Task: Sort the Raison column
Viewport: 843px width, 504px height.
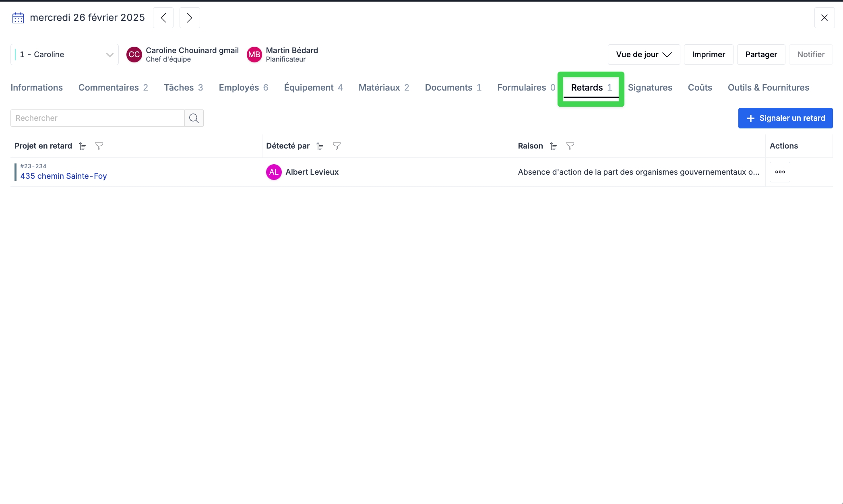Action: (554, 146)
